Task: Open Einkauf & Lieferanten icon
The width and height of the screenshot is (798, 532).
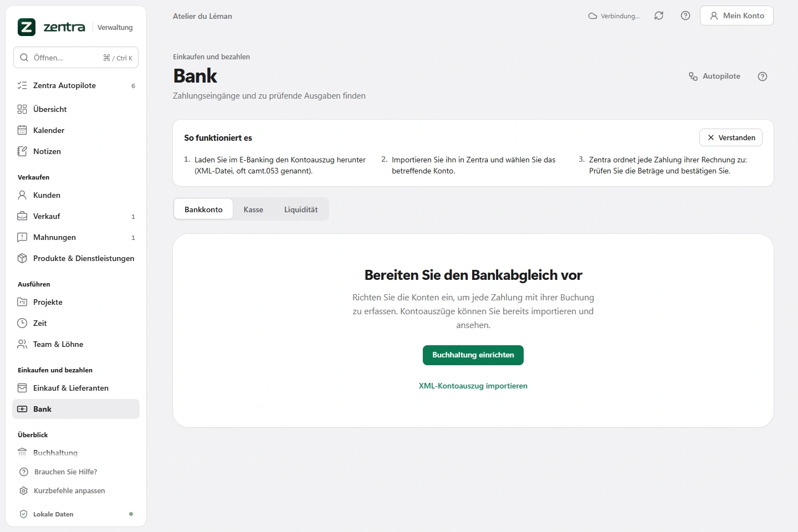Action: click(22, 388)
